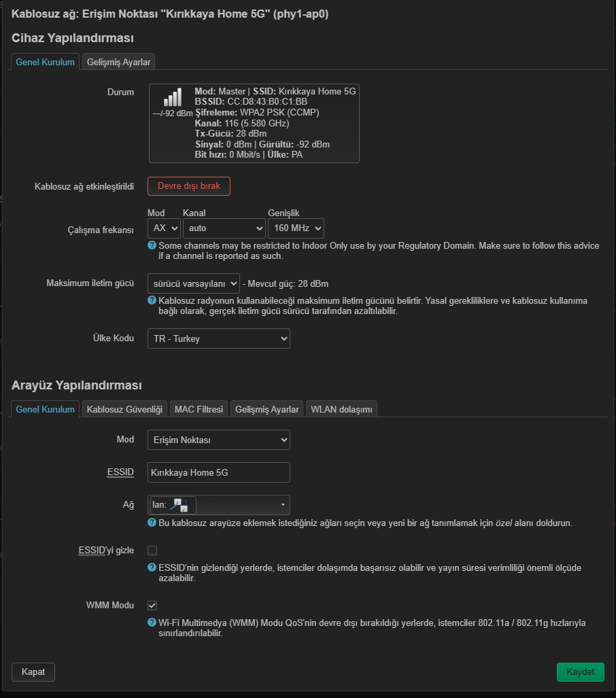Switch to device Gelişmiş Ayarlar tab
Viewport: 616px width, 698px height.
pyautogui.click(x=118, y=63)
